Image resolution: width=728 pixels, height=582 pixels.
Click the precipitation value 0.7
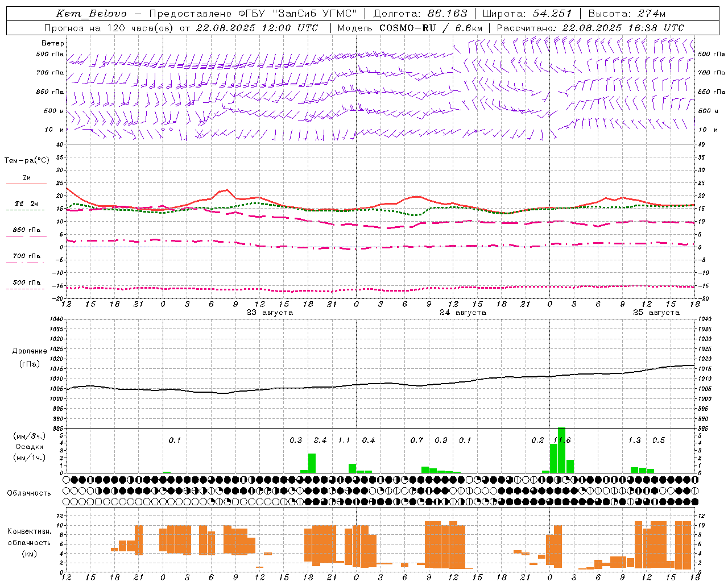pos(417,440)
